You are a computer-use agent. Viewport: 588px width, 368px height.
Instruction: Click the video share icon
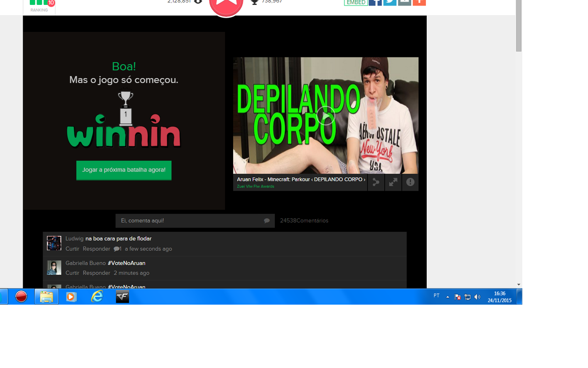coord(376,183)
